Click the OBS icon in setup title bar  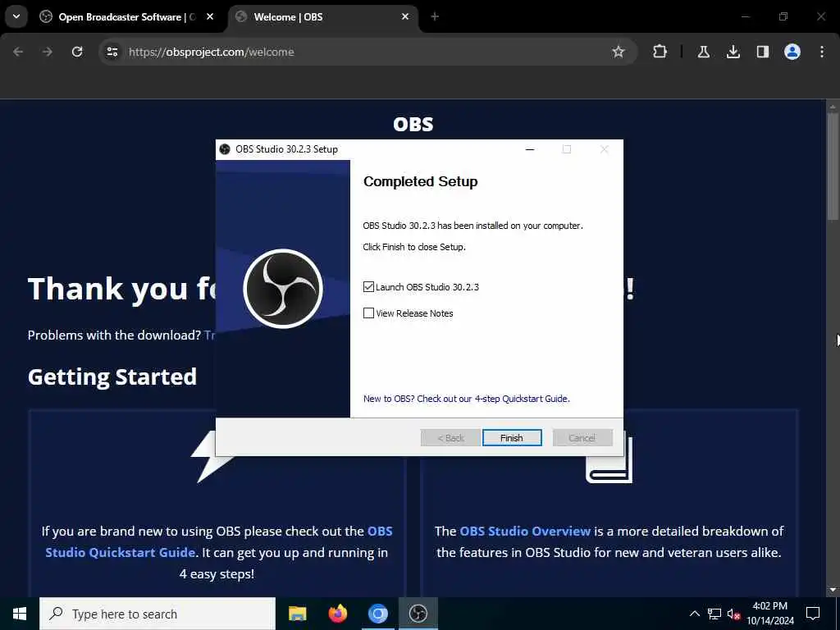225,149
